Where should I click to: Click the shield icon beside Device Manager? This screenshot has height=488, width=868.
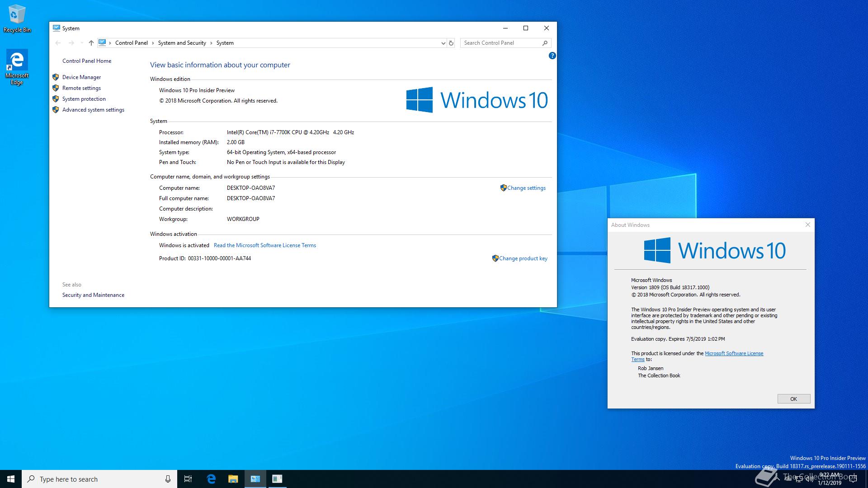point(56,77)
